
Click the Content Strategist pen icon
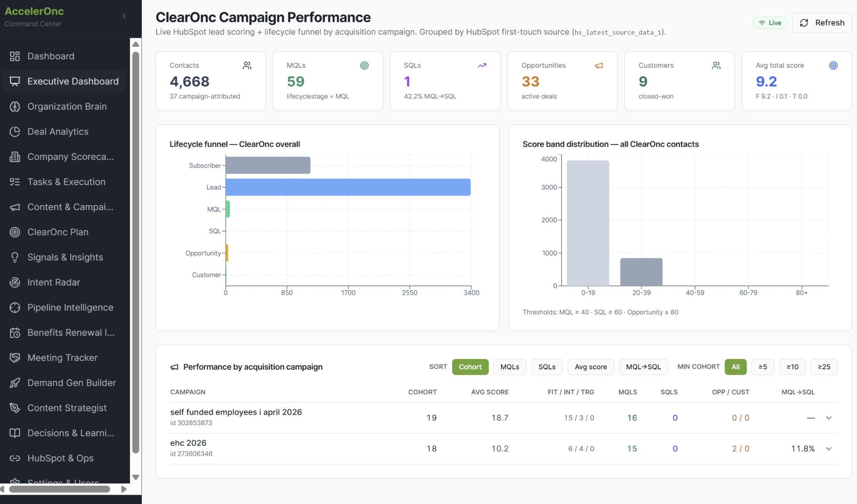(15, 408)
